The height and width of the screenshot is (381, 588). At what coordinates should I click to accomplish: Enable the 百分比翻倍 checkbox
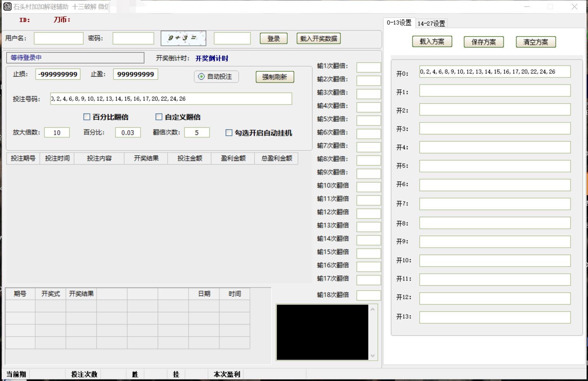click(87, 117)
